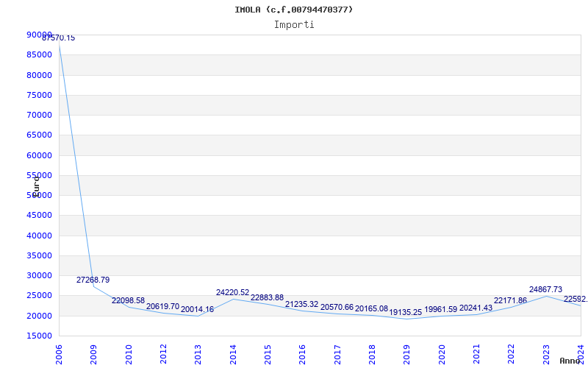Click the 65000 y-axis tick label

click(x=40, y=135)
